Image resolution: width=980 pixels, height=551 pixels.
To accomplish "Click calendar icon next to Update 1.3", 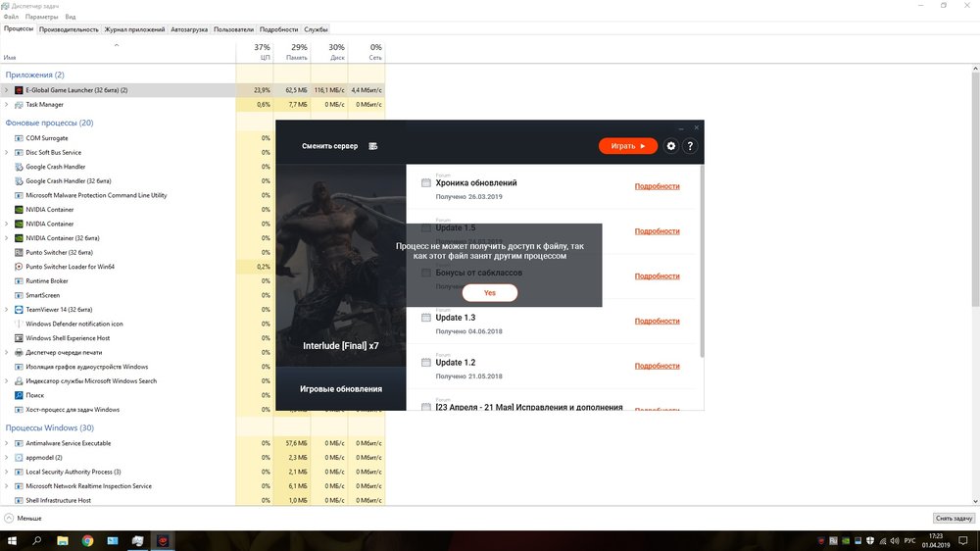I will tap(425, 318).
